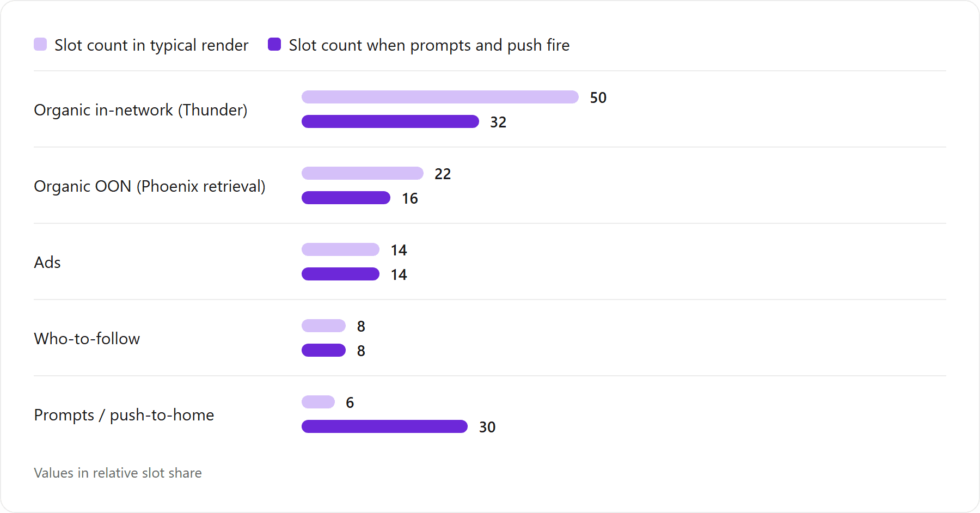Click the dark Who-to-follow bar valued 8
The height and width of the screenshot is (513, 980).
click(x=324, y=350)
